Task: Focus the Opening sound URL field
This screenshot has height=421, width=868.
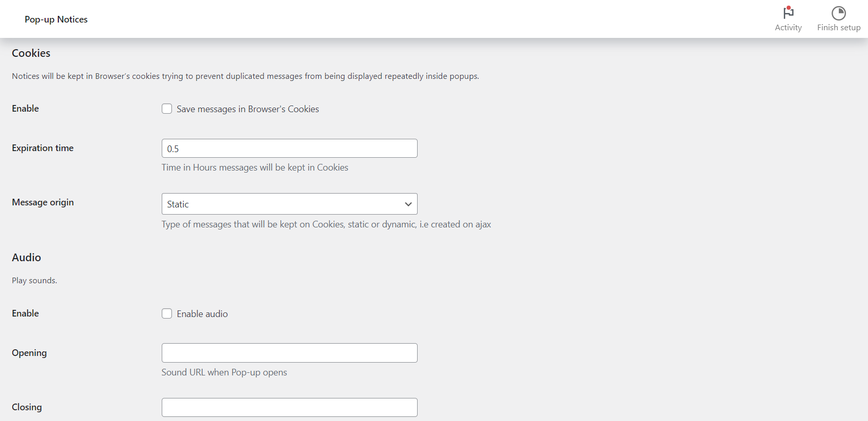Action: 289,353
